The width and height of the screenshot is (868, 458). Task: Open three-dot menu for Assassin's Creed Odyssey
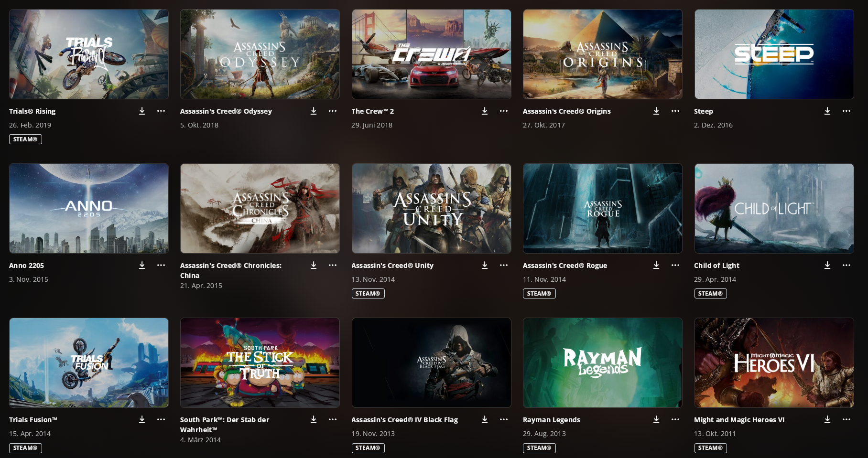pyautogui.click(x=333, y=111)
